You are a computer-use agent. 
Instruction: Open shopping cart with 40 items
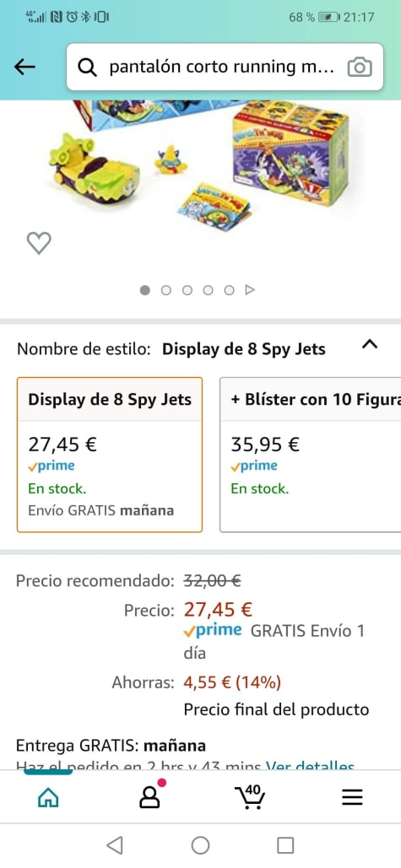click(x=249, y=796)
